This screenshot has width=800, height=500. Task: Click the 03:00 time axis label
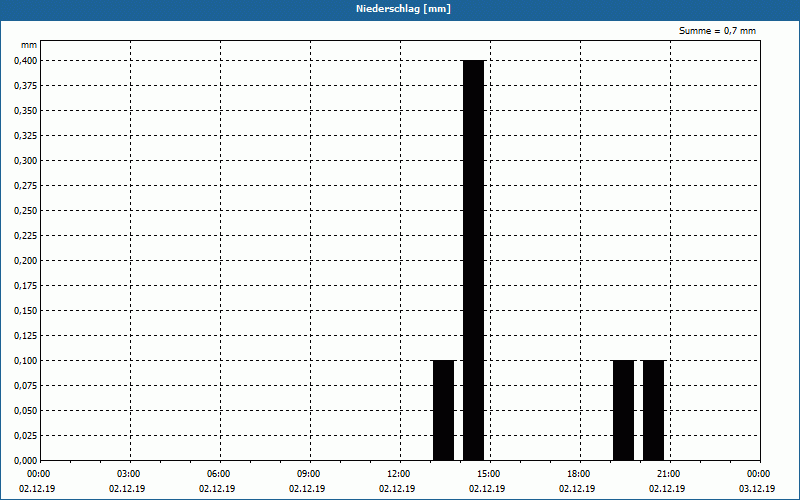click(129, 474)
